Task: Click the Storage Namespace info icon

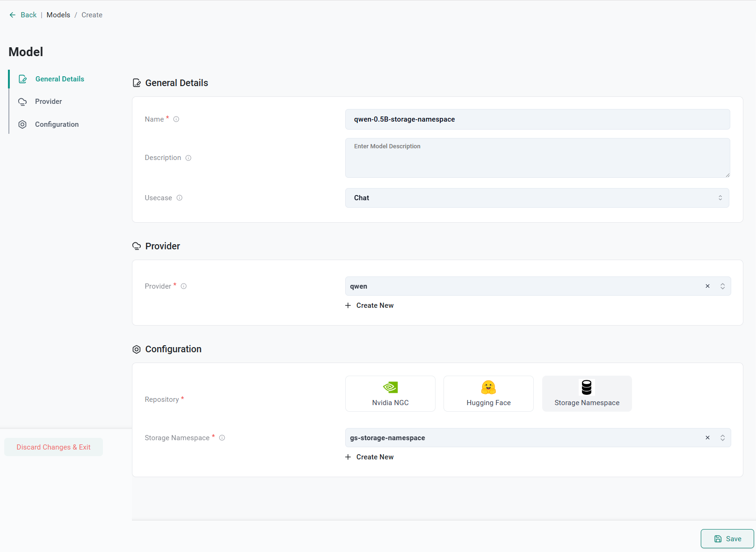Action: tap(222, 438)
